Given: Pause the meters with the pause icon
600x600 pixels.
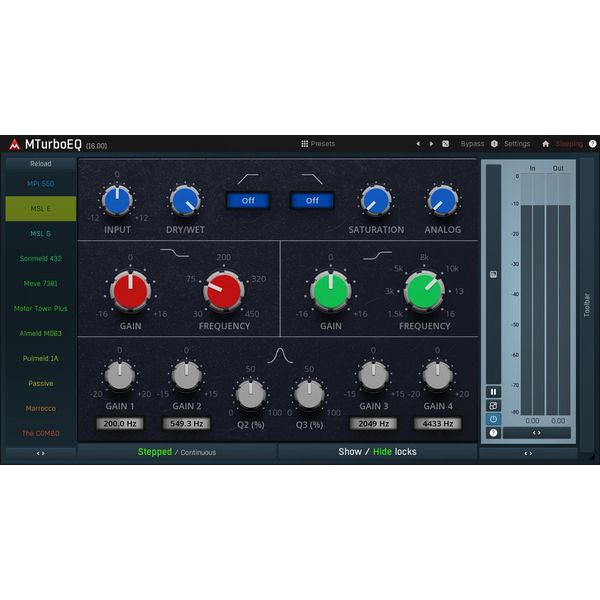Looking at the screenshot, I should click(x=493, y=392).
